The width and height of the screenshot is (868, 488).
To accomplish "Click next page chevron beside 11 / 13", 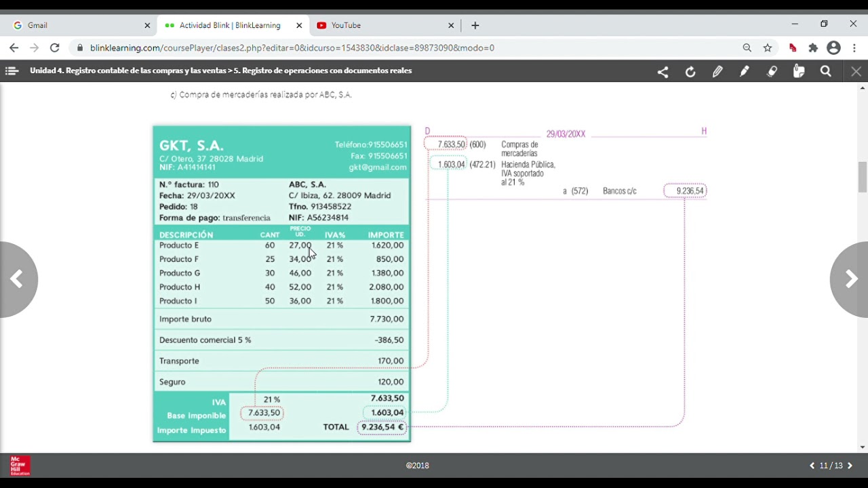I will click(x=850, y=466).
